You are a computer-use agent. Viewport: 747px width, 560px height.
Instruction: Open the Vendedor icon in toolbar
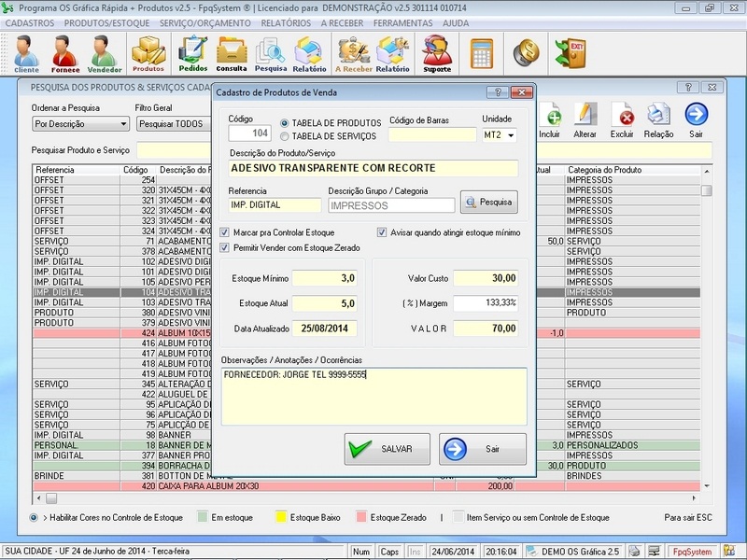pos(105,54)
